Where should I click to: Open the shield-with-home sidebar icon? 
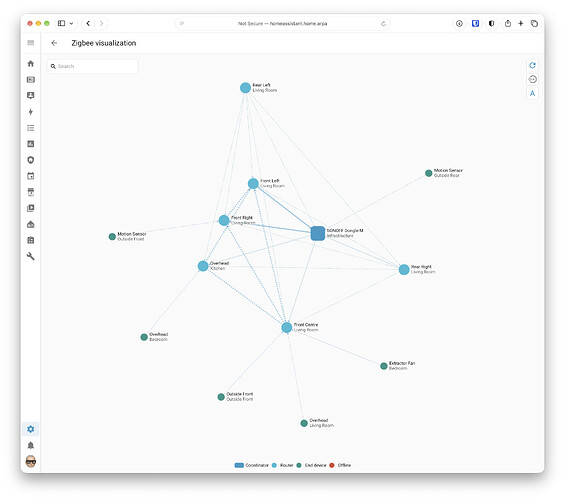[31, 160]
